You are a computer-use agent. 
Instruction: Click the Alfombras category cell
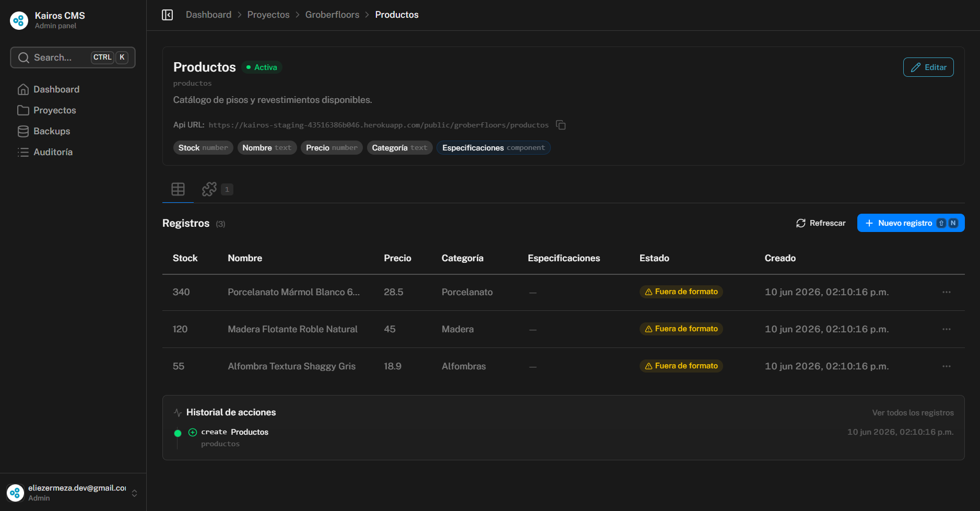(464, 366)
